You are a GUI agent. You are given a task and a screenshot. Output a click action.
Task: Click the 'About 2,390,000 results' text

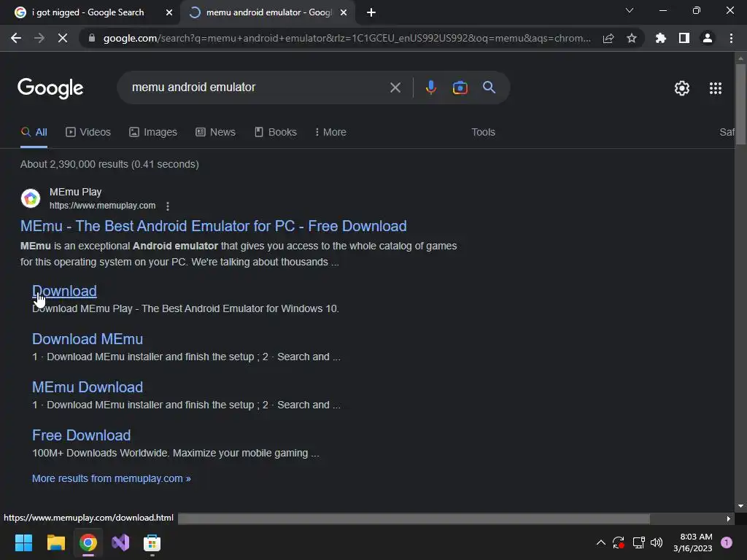coord(109,164)
